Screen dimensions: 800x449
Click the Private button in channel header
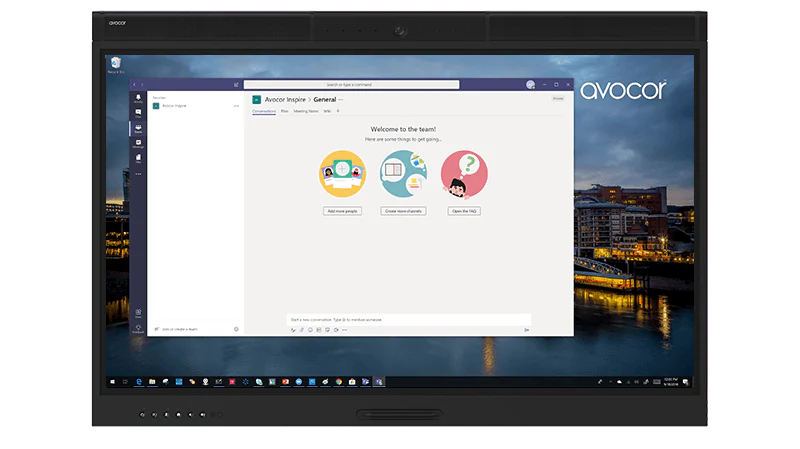(x=558, y=98)
